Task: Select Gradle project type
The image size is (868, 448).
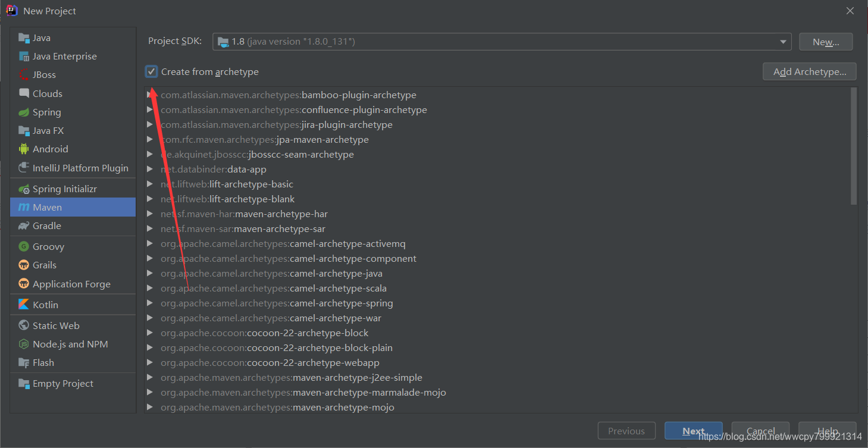Action: (73, 225)
